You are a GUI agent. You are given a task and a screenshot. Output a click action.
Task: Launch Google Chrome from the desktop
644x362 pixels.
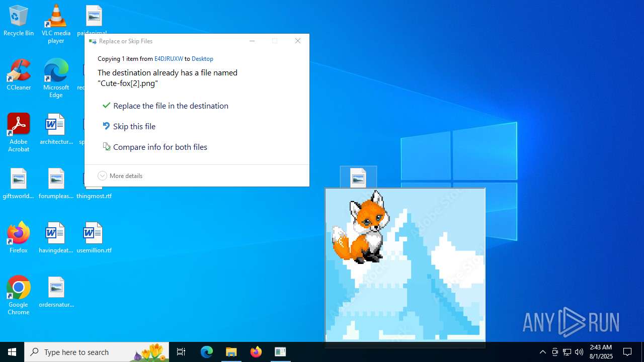tap(19, 295)
